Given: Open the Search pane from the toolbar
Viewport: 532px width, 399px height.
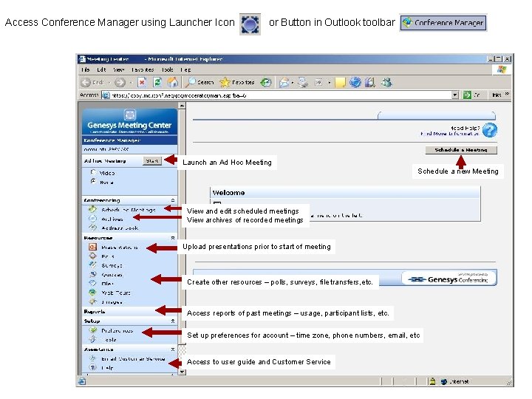Looking at the screenshot, I should click(x=200, y=82).
